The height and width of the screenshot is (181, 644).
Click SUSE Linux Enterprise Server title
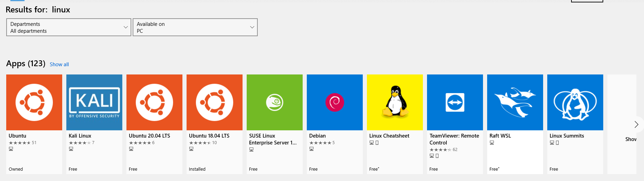[x=273, y=139]
